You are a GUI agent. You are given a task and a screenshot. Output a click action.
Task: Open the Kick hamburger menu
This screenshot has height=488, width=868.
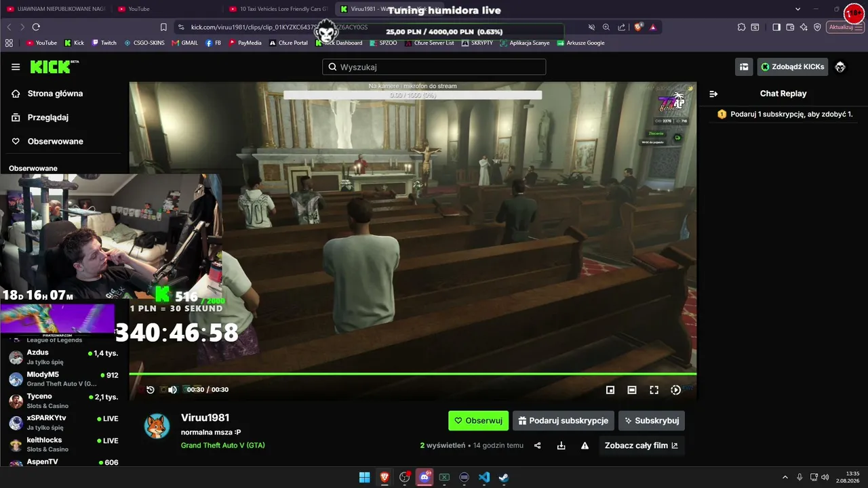point(16,67)
